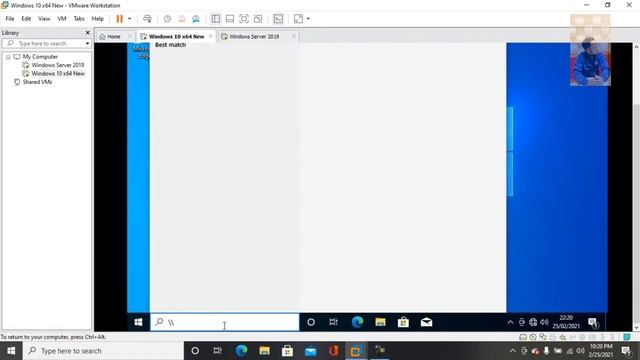Click the network adapter status bar icon

point(543,337)
